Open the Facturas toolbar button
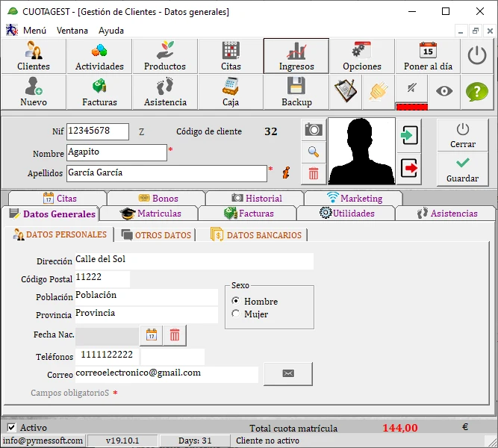Viewport: 498px width, 448px height. [x=99, y=92]
